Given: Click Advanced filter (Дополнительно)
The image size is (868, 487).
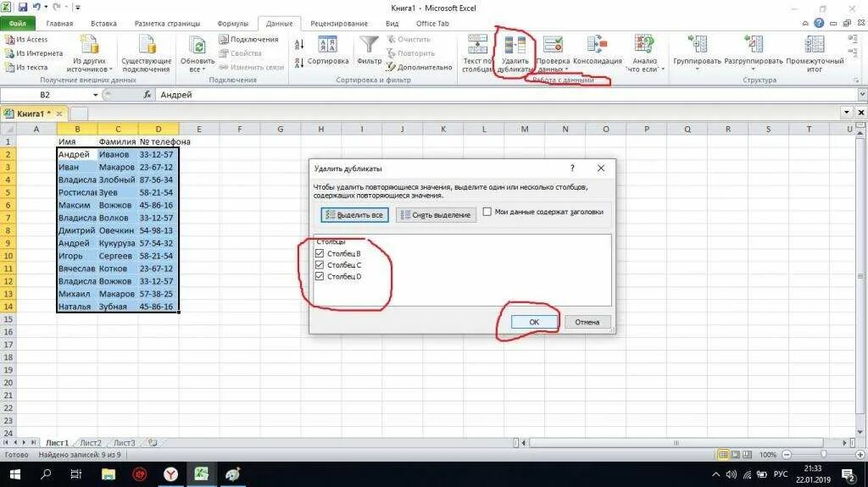Looking at the screenshot, I should [419, 67].
